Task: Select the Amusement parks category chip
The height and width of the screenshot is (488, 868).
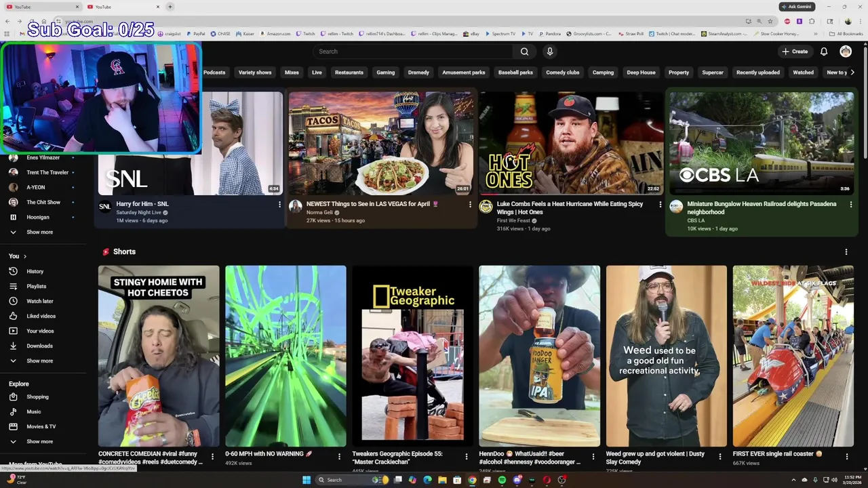Action: 464,73
